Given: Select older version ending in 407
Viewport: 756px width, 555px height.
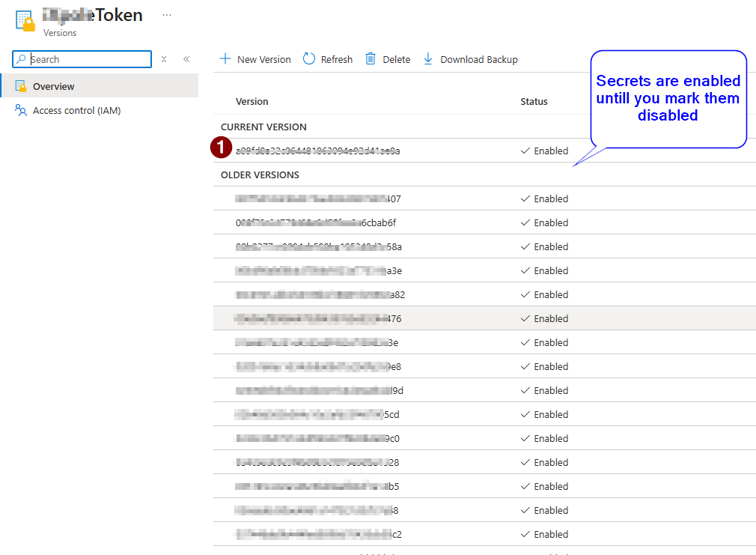Looking at the screenshot, I should pos(318,198).
